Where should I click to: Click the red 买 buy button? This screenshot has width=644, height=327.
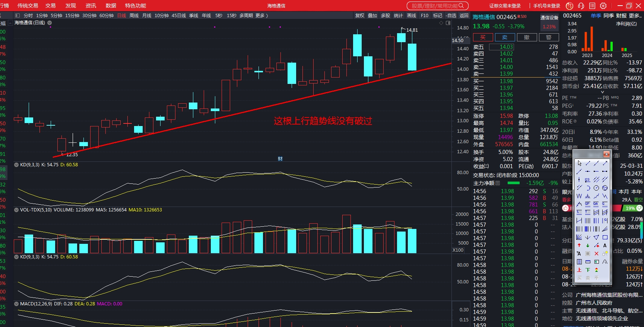point(483,37)
